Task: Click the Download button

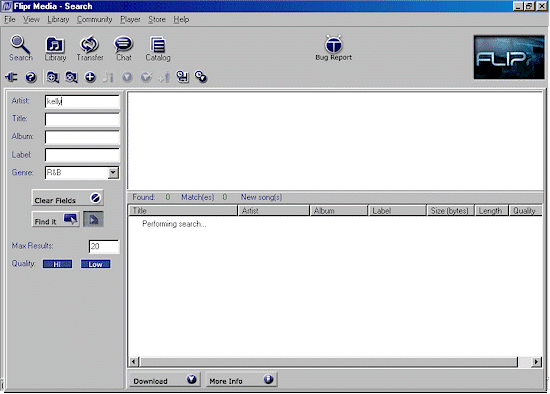Action: 164,380
